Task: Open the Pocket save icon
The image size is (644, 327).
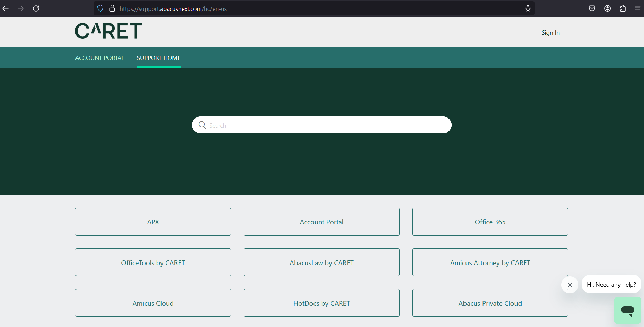Action: (592, 8)
